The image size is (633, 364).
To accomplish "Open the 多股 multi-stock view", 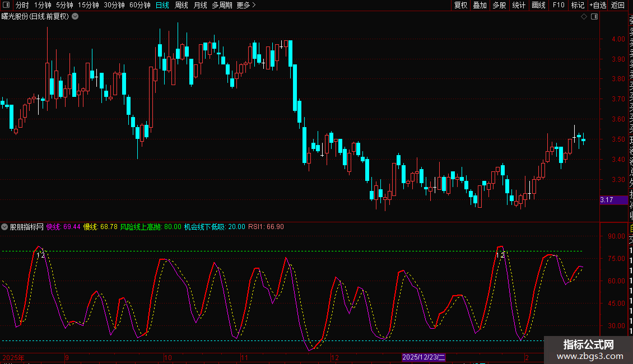I will (x=499, y=5).
